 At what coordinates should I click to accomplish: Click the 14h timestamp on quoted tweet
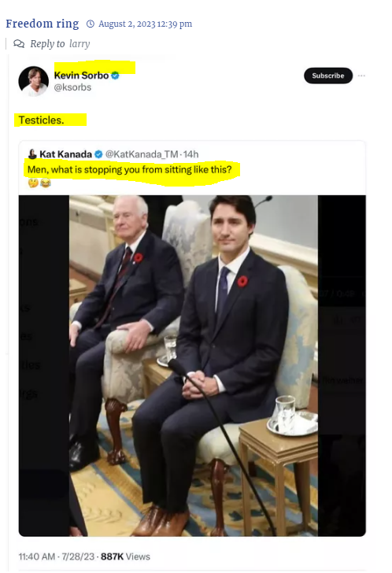[190, 154]
